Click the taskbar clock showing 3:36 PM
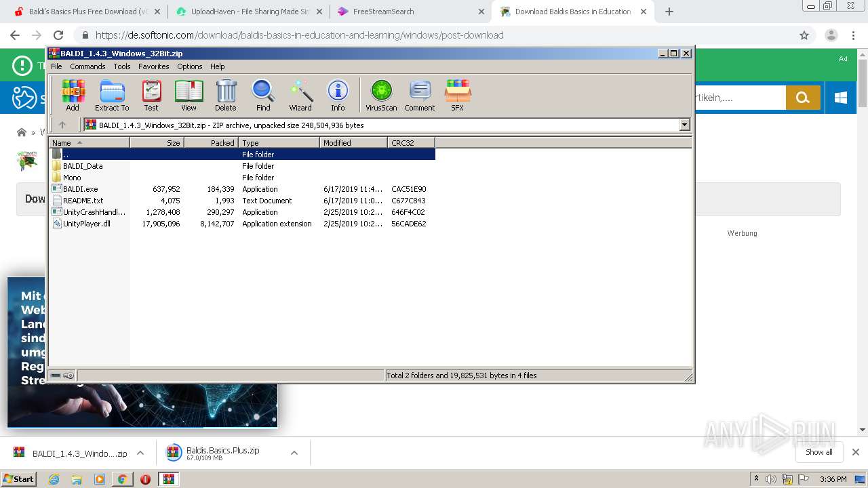Image resolution: width=868 pixels, height=488 pixels. 833,479
